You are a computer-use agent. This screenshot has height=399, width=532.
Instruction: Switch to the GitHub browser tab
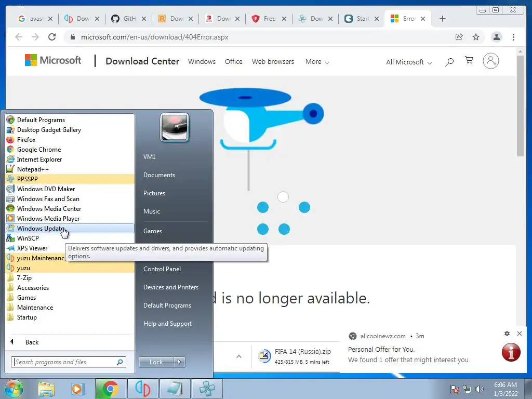129,19
